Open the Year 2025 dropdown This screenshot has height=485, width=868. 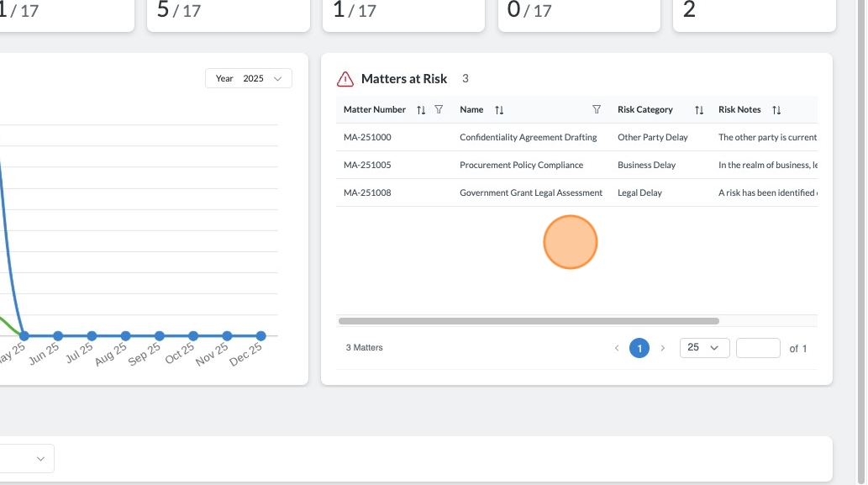click(249, 79)
